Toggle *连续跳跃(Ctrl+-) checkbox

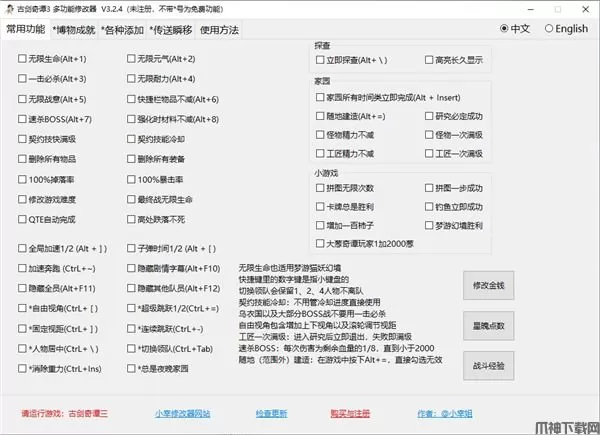131,328
